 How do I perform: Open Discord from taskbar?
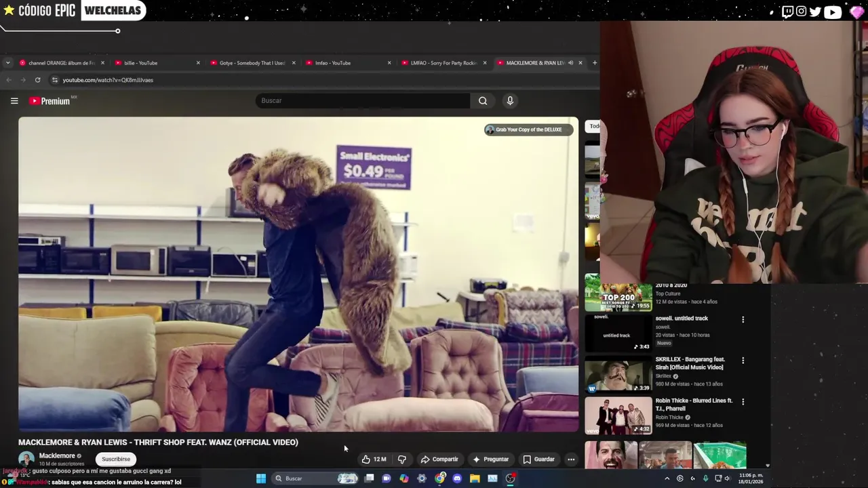(x=457, y=479)
